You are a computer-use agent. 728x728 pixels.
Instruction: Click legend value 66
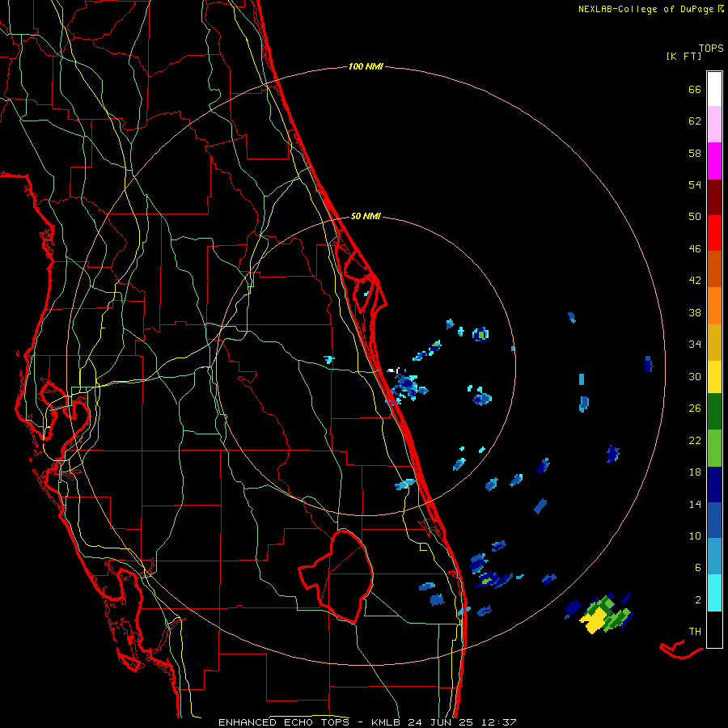[695, 90]
